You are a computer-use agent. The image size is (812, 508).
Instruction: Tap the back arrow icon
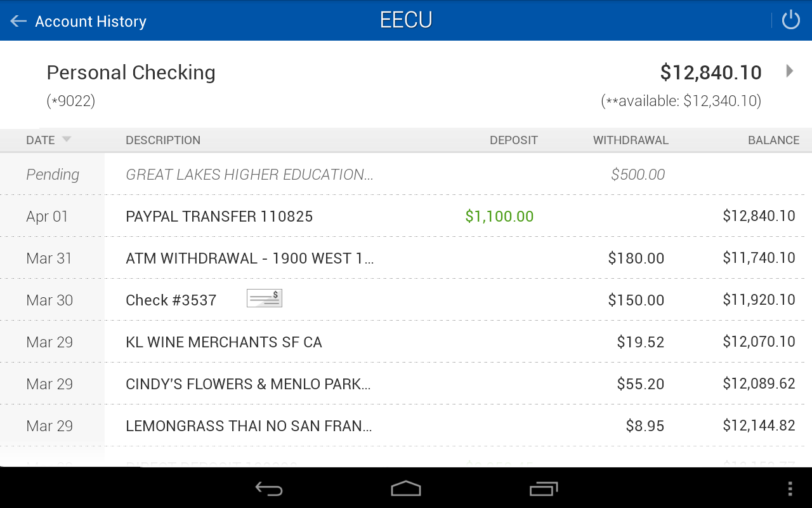pos(18,21)
